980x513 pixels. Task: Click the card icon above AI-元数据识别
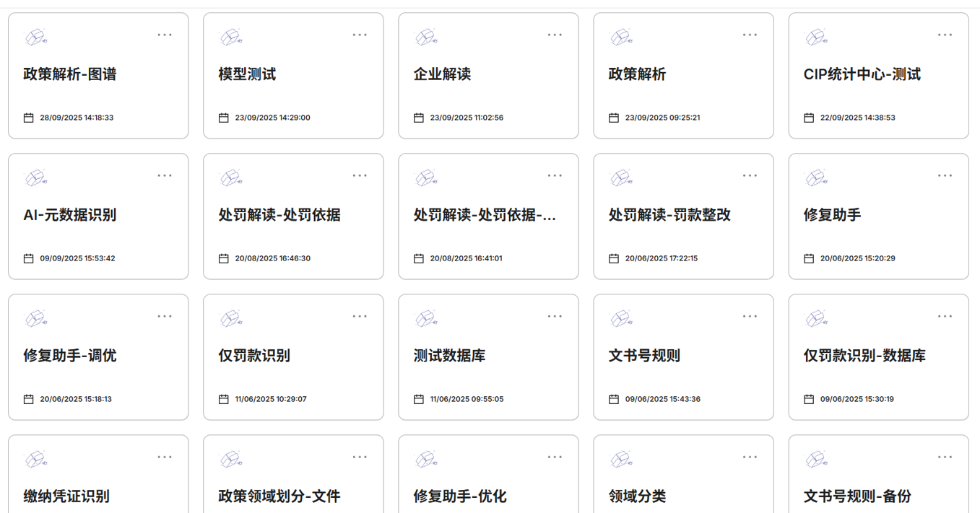pos(35,177)
